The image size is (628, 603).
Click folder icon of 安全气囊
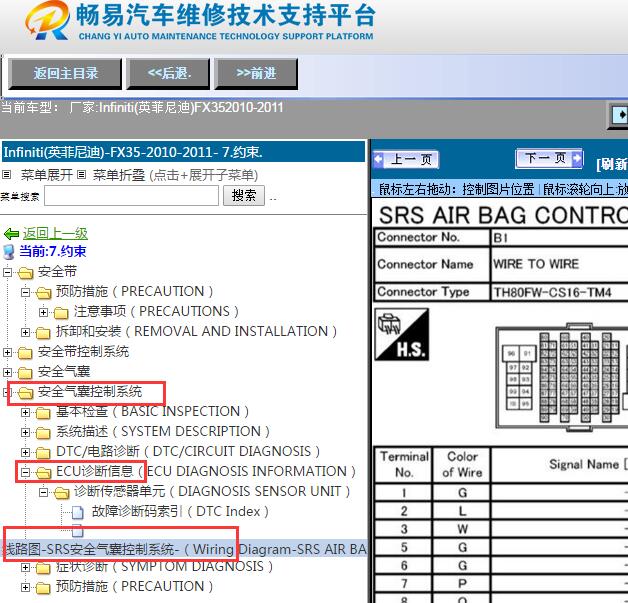click(25, 373)
